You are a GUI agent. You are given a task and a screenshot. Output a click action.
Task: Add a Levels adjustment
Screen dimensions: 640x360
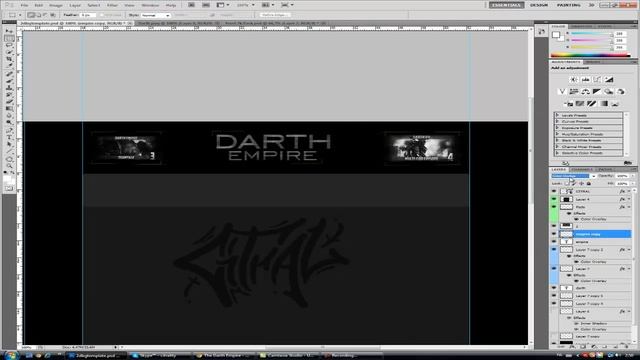[x=585, y=80]
